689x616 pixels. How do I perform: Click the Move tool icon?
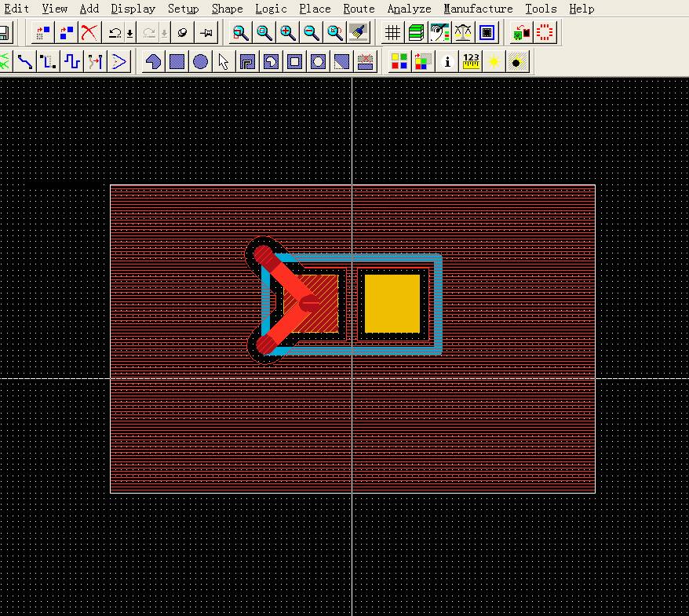pyautogui.click(x=42, y=32)
